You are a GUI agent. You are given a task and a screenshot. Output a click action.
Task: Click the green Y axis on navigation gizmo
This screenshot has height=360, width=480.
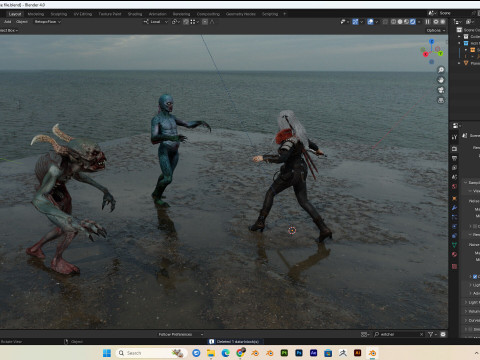440,53
